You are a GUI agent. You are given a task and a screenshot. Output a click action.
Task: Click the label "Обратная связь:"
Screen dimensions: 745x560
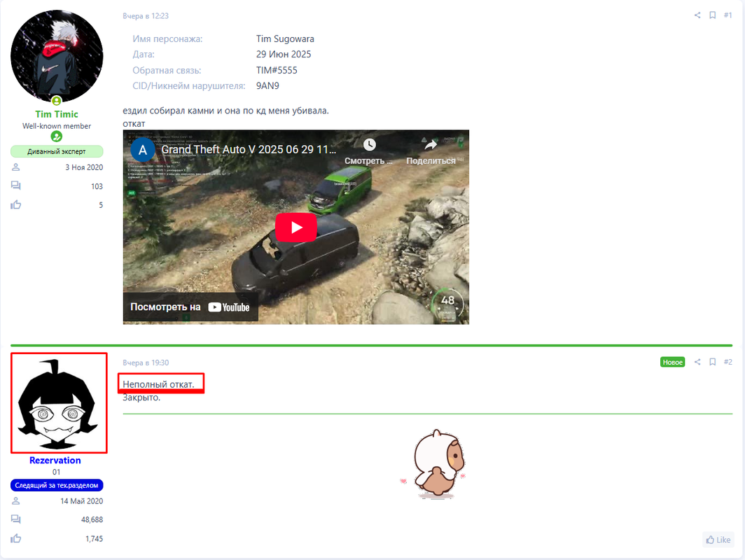(x=167, y=70)
